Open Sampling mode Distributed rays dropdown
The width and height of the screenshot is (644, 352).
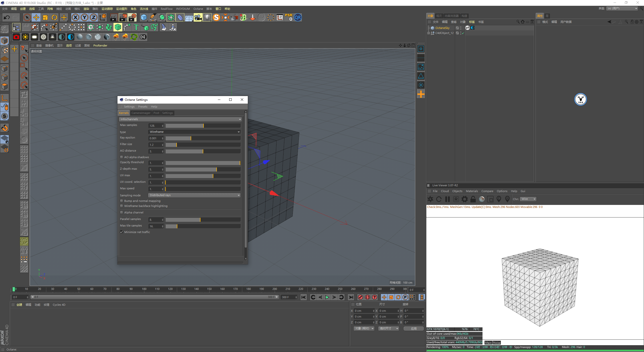(x=194, y=195)
